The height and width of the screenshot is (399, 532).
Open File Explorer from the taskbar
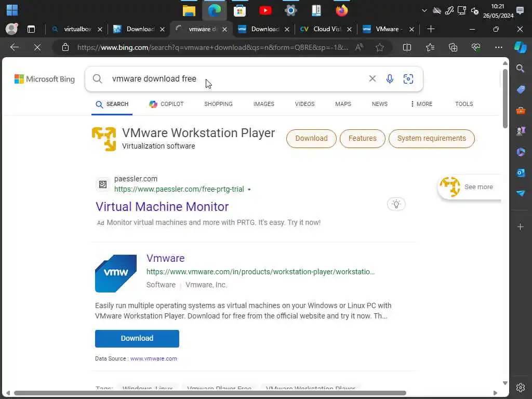[189, 11]
